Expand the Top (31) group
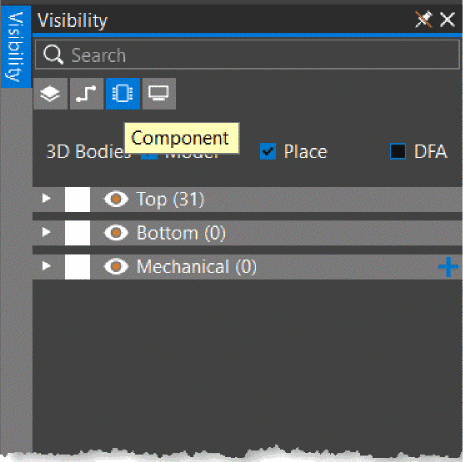This screenshot has width=463, height=462. (46, 198)
